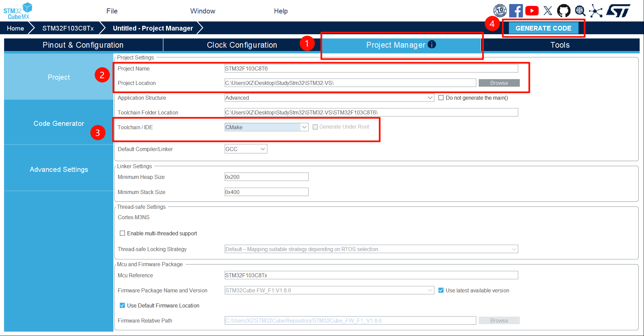Enable multi-threaded support checkbox

click(x=122, y=233)
